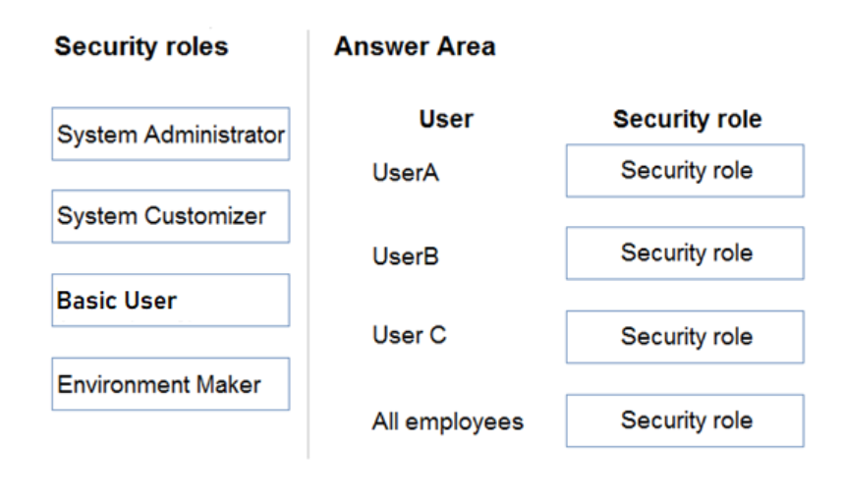Click the word Customizer in the second tile

(205, 216)
